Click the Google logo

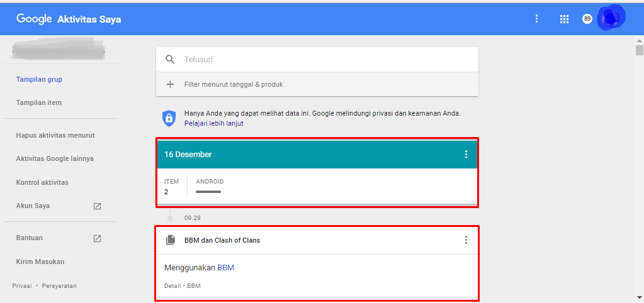[34, 19]
